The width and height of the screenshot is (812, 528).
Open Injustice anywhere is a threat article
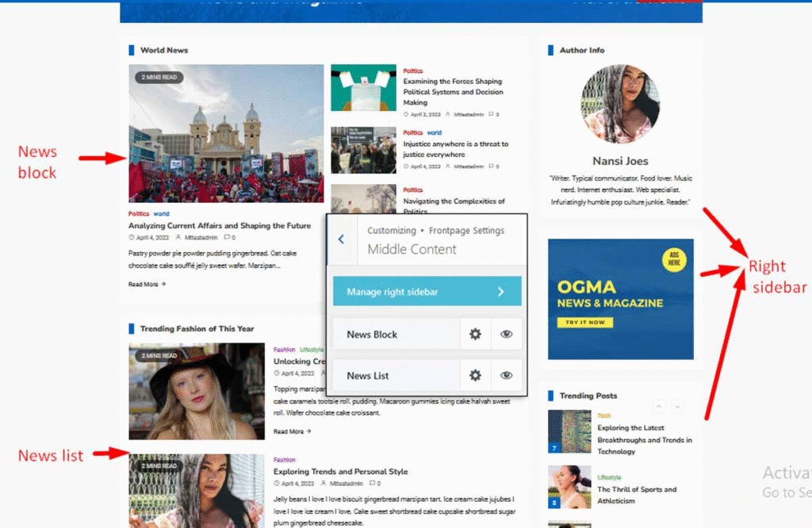pyautogui.click(x=455, y=149)
